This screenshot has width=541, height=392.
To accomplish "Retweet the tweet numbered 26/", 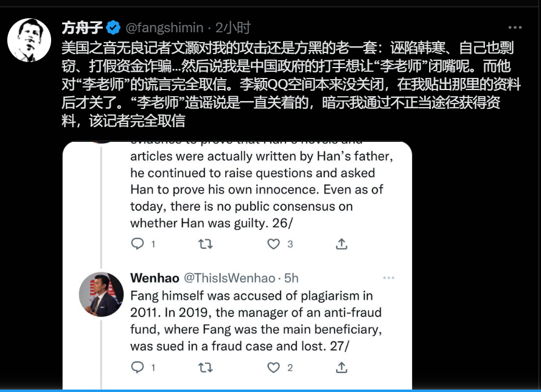I will click(x=206, y=244).
